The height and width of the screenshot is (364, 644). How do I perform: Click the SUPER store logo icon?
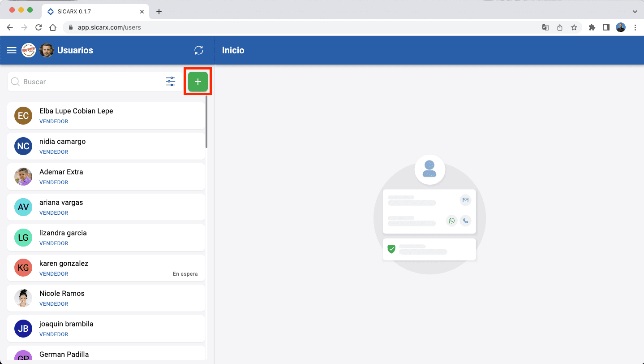coord(29,50)
